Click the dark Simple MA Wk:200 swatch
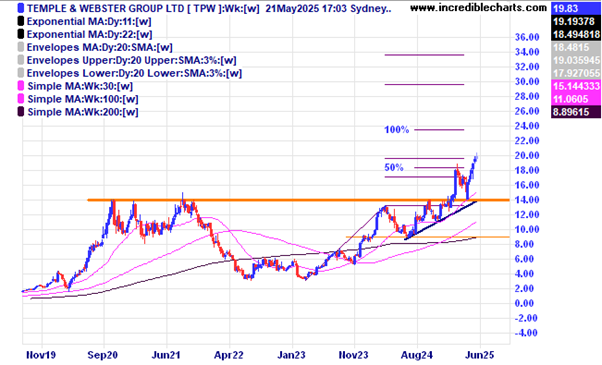Viewport: 602px width, 365px height. pos(21,112)
